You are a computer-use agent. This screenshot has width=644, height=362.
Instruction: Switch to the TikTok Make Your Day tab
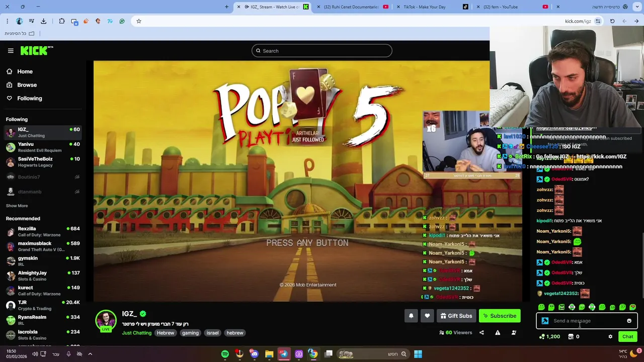click(x=432, y=7)
